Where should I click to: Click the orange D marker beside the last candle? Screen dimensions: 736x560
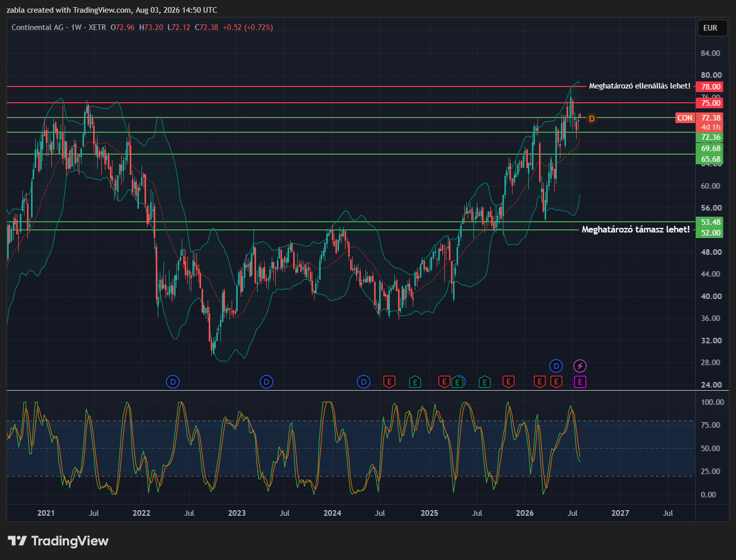click(x=591, y=119)
